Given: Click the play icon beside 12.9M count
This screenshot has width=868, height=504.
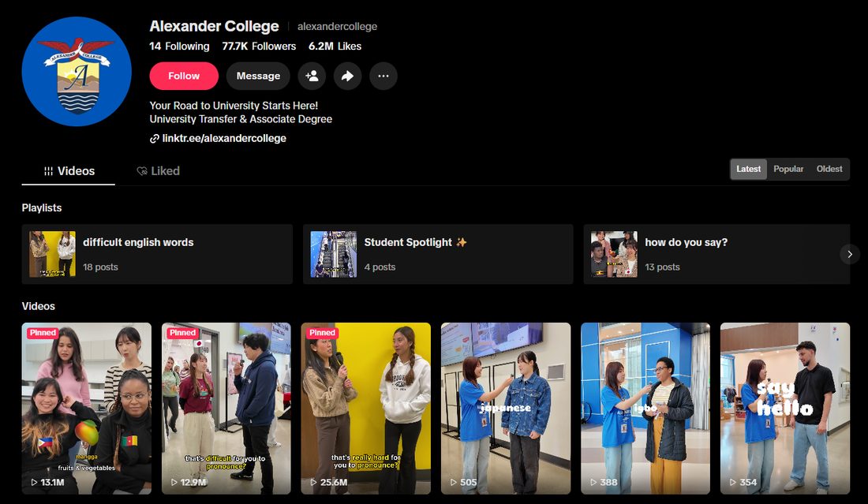Looking at the screenshot, I should [x=174, y=483].
